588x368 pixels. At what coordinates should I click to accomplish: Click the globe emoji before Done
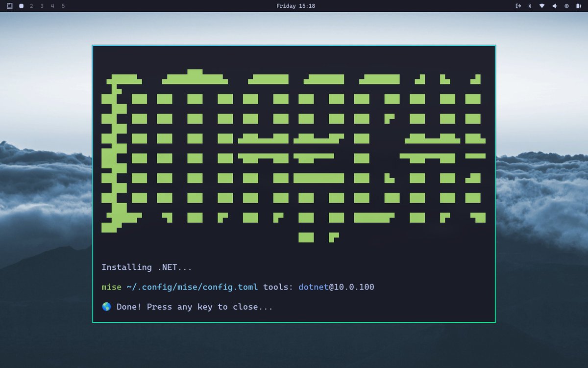(x=106, y=307)
